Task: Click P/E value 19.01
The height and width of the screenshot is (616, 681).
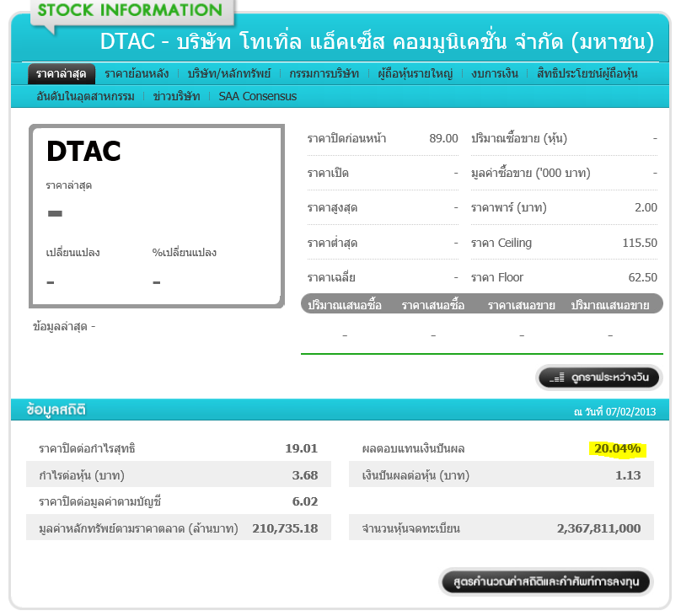Action: [x=301, y=448]
